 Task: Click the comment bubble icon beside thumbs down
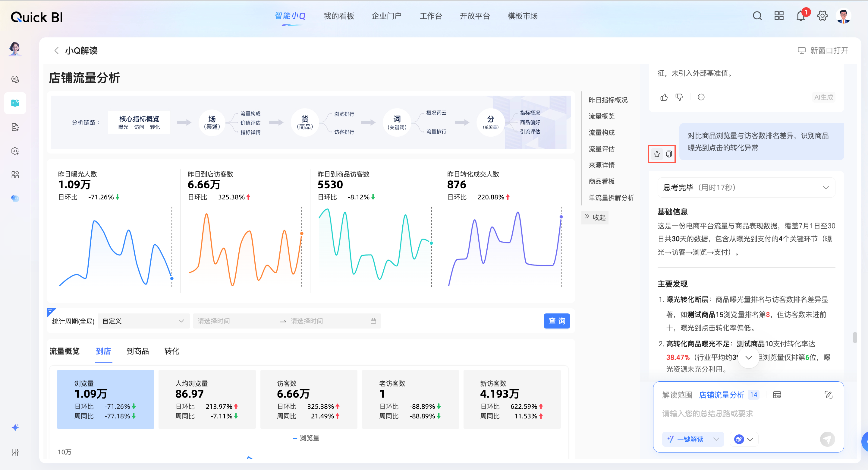pos(701,97)
